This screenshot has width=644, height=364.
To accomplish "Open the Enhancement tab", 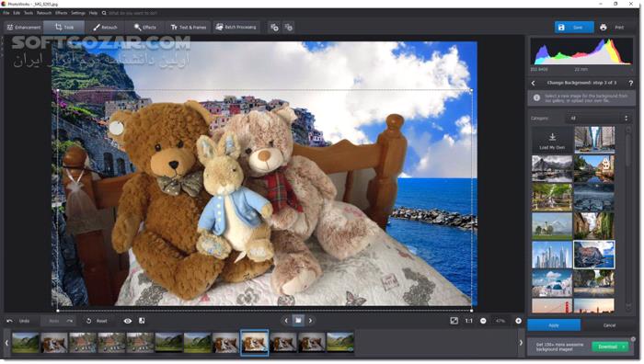I will (x=24, y=28).
